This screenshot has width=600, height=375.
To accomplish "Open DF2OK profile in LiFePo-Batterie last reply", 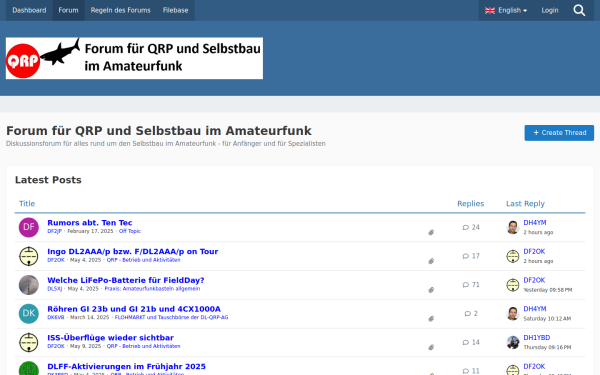I will (x=534, y=280).
